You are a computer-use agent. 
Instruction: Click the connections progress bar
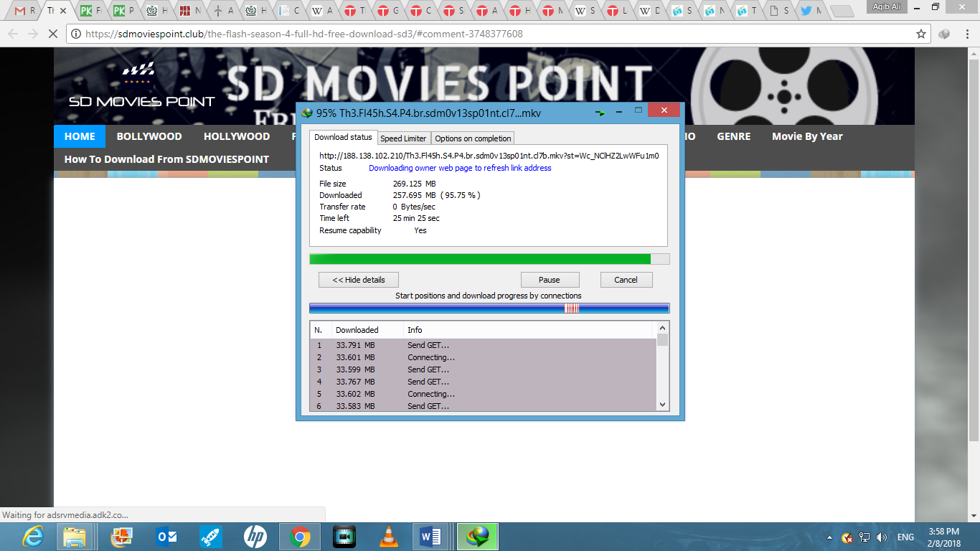pyautogui.click(x=489, y=309)
